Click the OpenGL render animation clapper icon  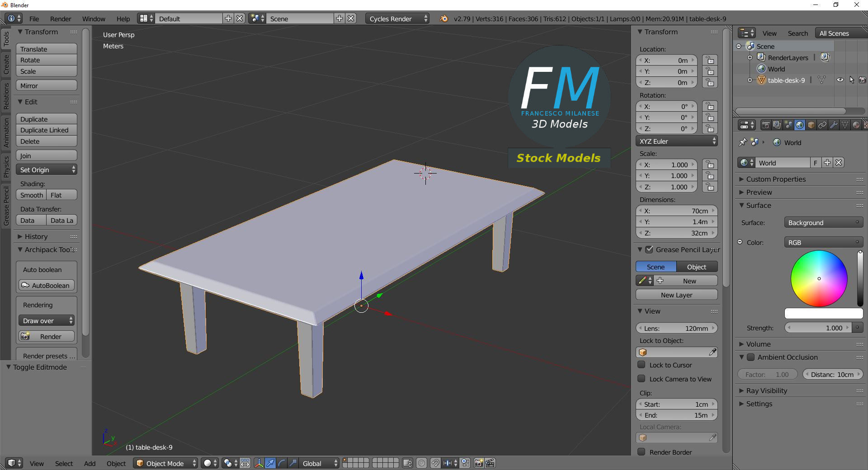click(x=490, y=463)
